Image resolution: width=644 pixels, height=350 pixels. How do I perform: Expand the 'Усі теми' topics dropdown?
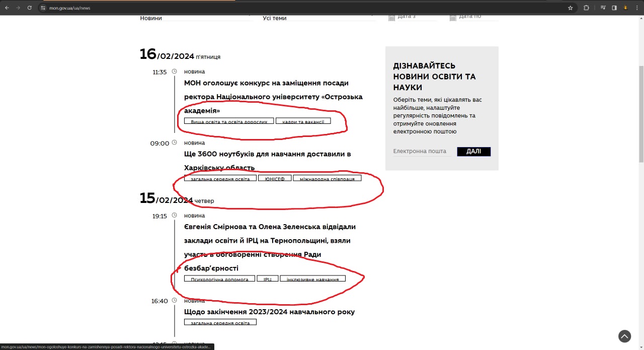point(318,18)
